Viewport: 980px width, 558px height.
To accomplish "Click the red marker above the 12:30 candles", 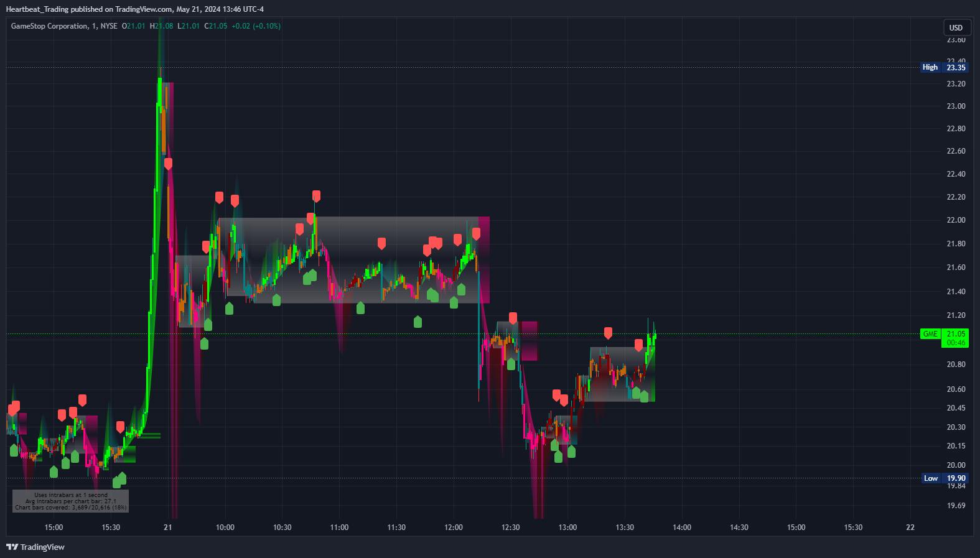I will tap(513, 318).
